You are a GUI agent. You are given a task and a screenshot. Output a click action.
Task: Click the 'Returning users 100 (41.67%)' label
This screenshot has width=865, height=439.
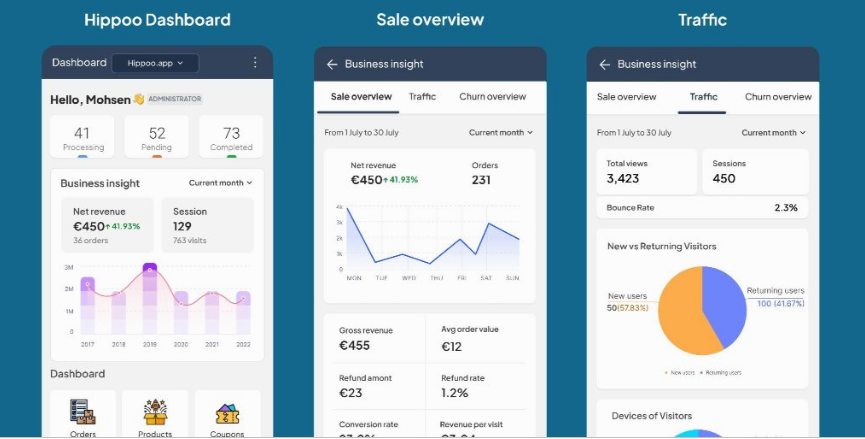click(776, 297)
